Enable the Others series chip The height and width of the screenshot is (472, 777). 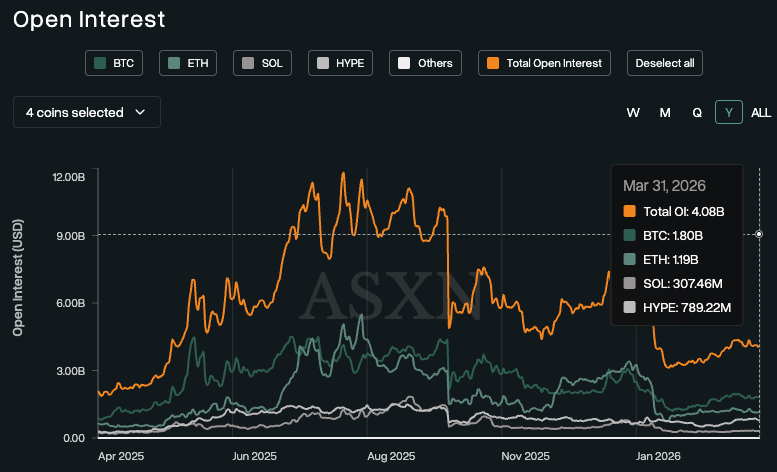tap(425, 63)
